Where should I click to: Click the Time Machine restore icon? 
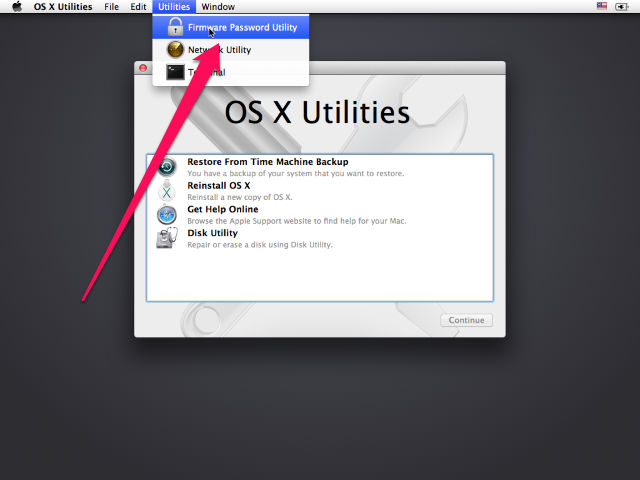click(x=167, y=167)
